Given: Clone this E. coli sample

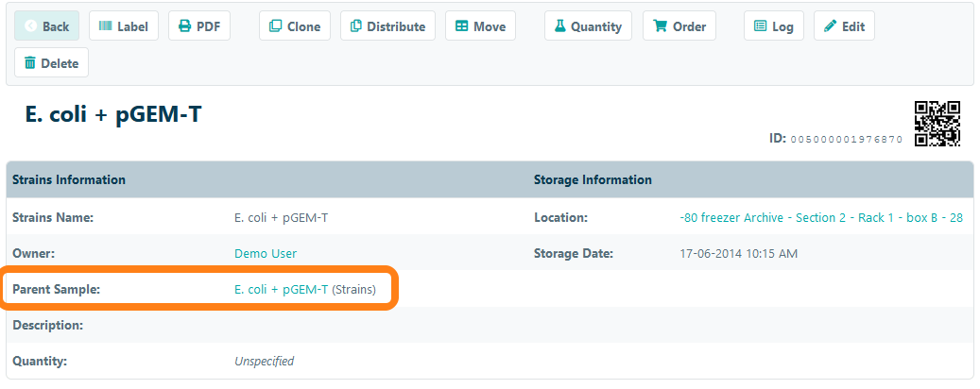Looking at the screenshot, I should (295, 26).
